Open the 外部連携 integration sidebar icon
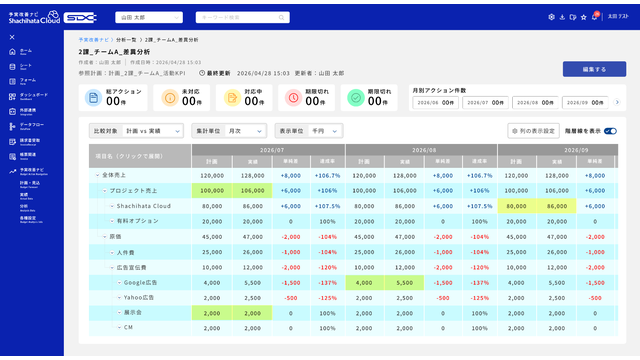640x360 pixels. coord(12,111)
